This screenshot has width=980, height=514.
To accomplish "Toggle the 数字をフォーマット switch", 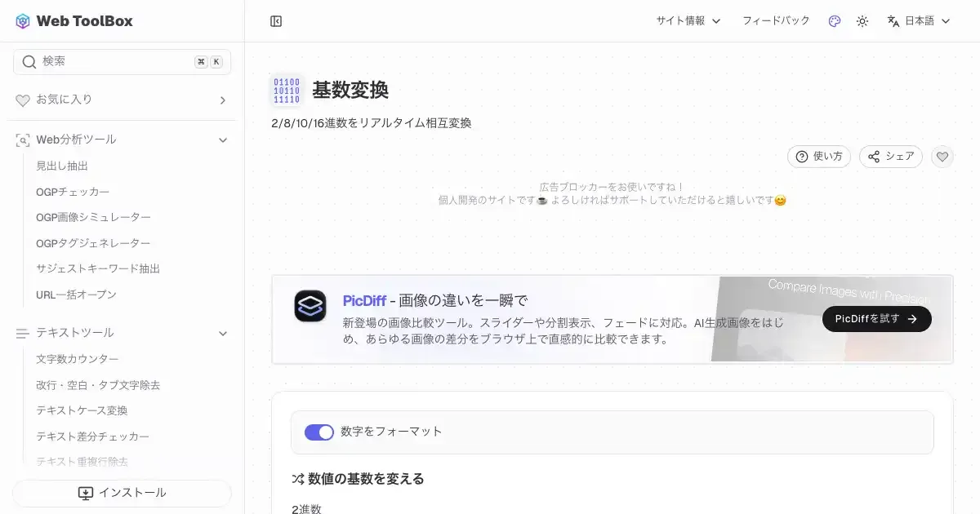I will (319, 432).
